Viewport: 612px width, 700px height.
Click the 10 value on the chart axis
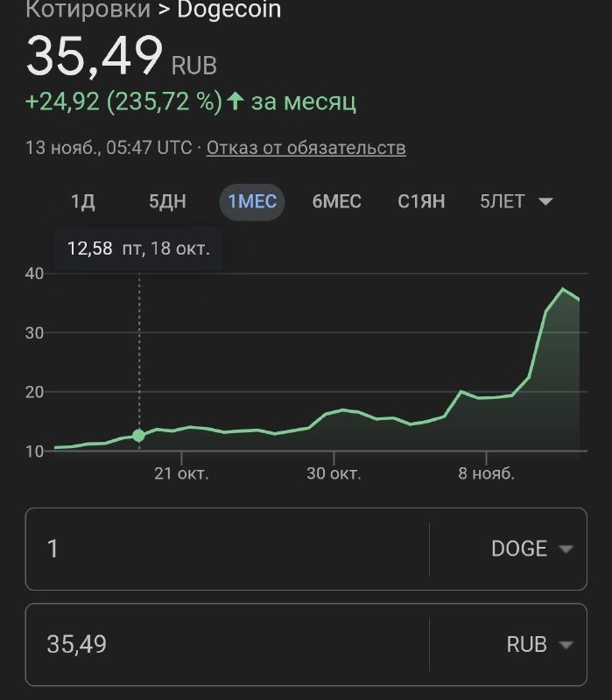tap(34, 451)
